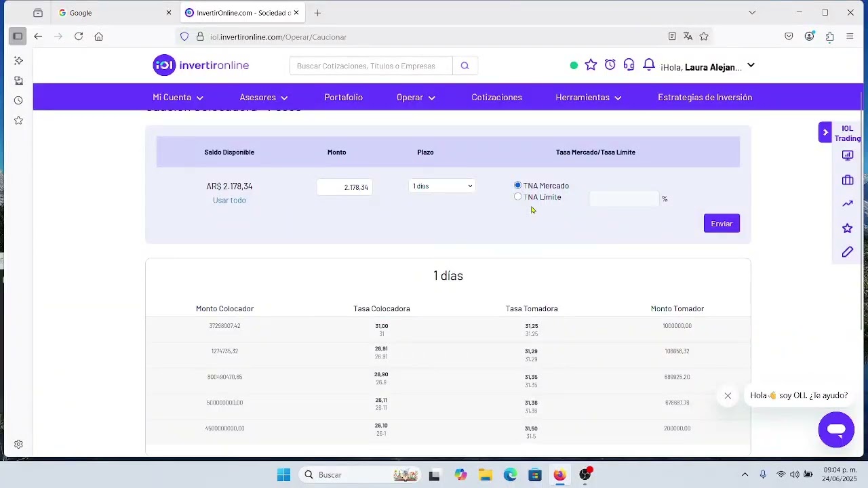Dismiss the OLI chat greeting
The width and height of the screenshot is (868, 488).
(728, 396)
